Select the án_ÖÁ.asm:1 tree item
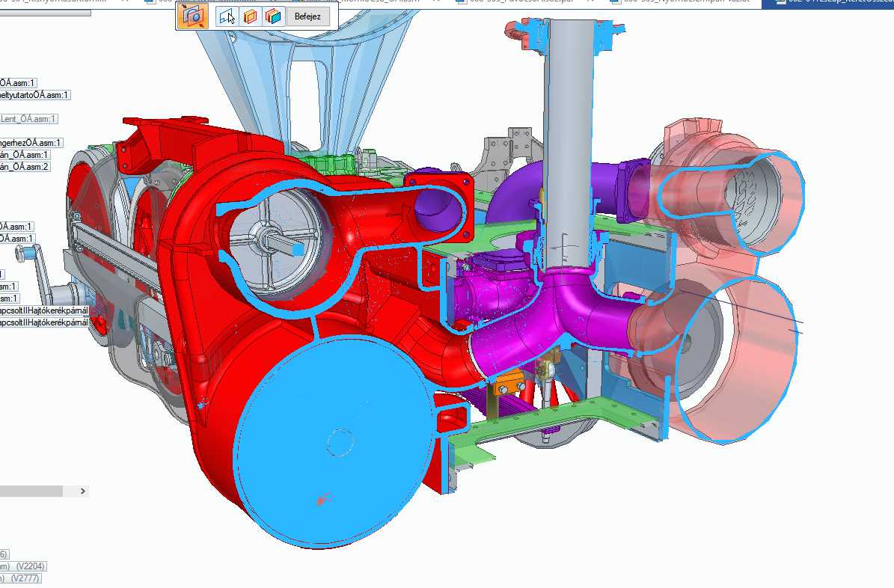 [25, 155]
